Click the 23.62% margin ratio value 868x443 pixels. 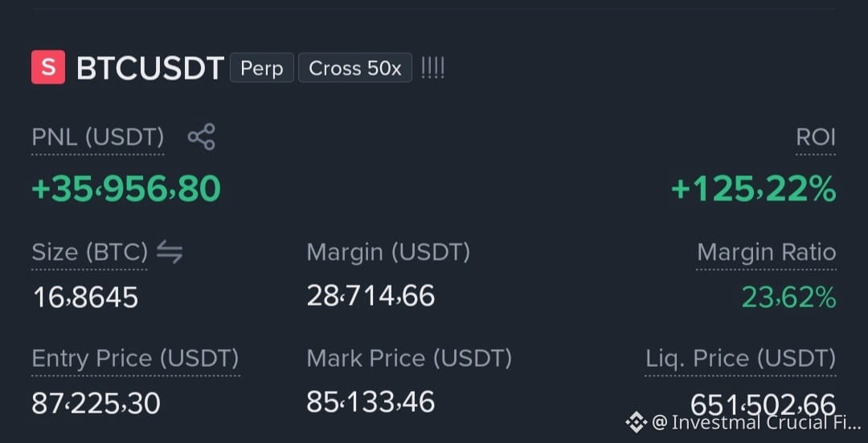click(x=789, y=297)
